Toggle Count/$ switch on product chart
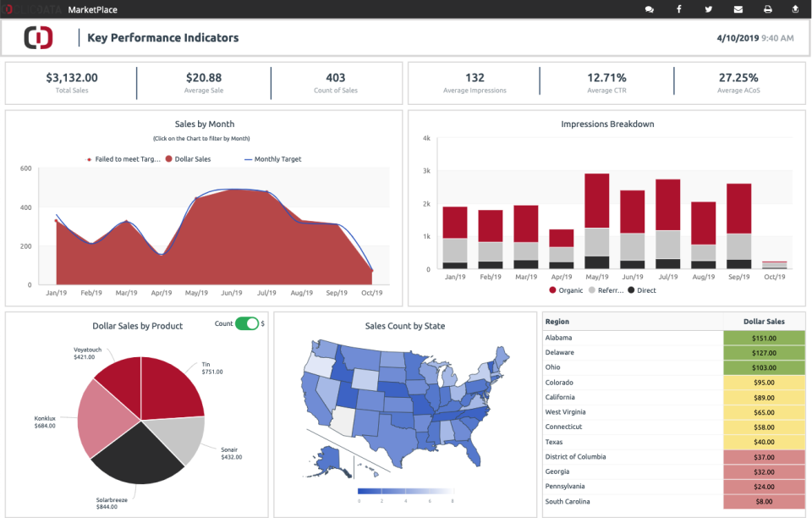This screenshot has height=518, width=812. [x=247, y=323]
